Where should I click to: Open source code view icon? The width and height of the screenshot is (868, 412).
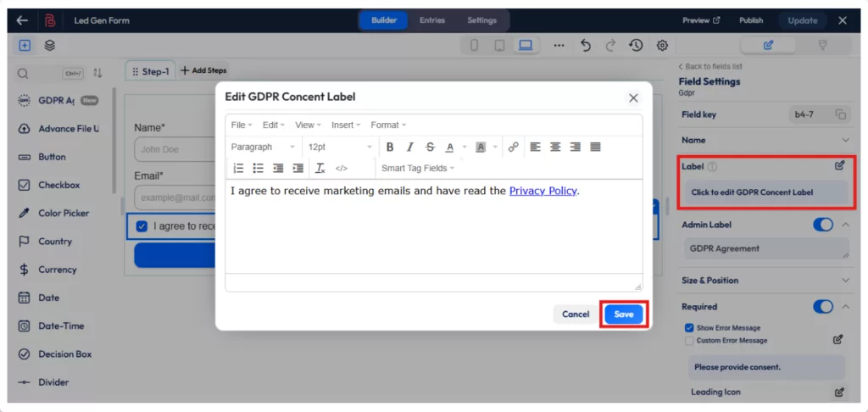tap(342, 168)
